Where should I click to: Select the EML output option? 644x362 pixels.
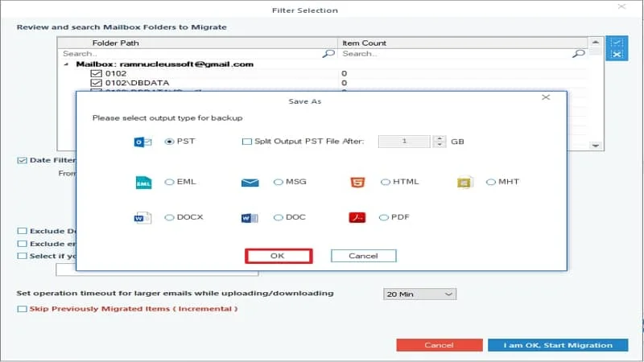point(169,182)
